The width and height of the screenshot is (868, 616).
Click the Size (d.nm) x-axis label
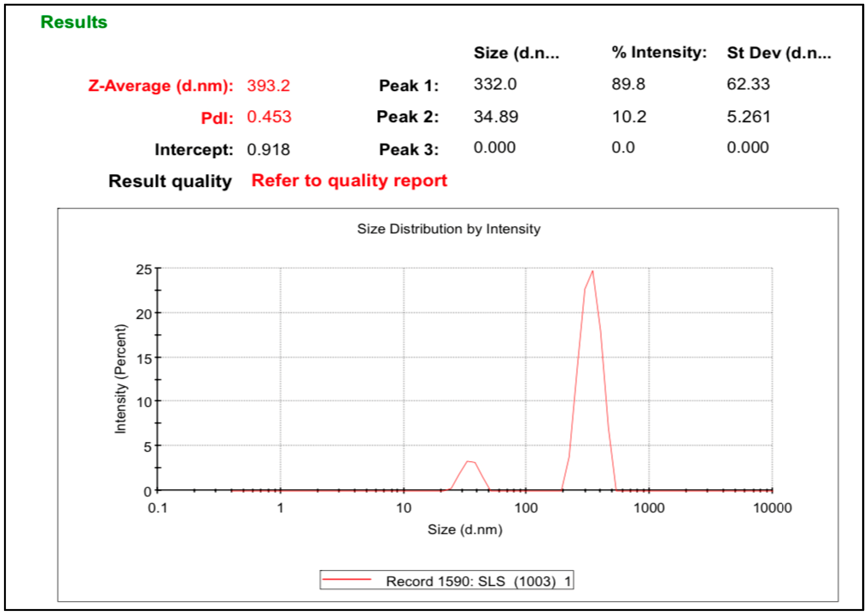(x=465, y=530)
